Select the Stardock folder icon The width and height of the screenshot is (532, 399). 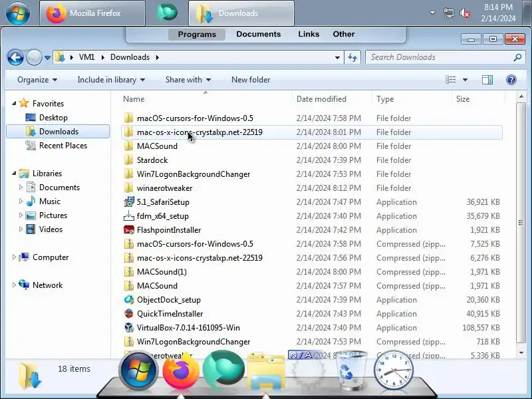(x=128, y=160)
